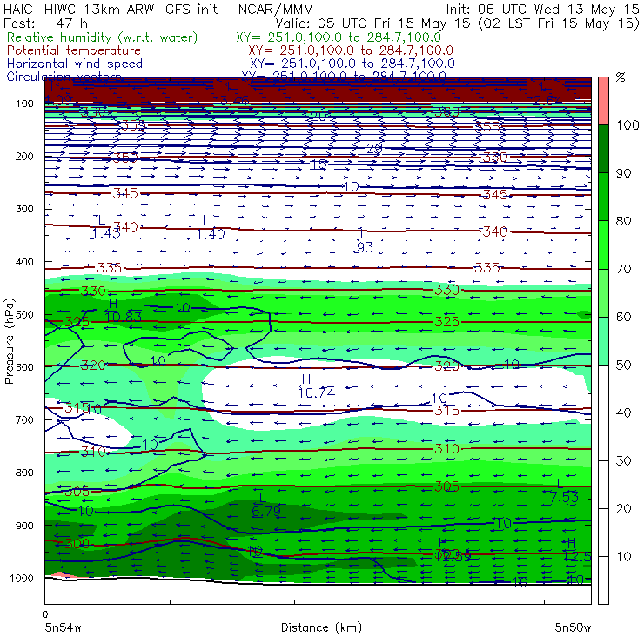Click the 'H 10.83' wind speed maximum label

pyautogui.click(x=123, y=311)
